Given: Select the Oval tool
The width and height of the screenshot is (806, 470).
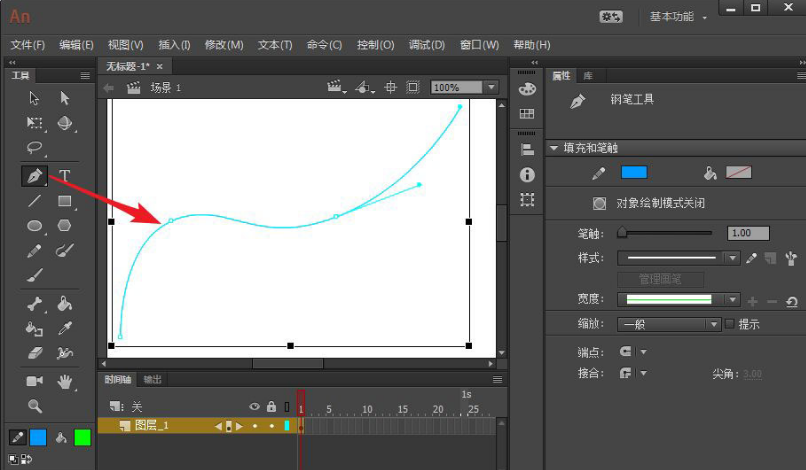Looking at the screenshot, I should [x=34, y=226].
